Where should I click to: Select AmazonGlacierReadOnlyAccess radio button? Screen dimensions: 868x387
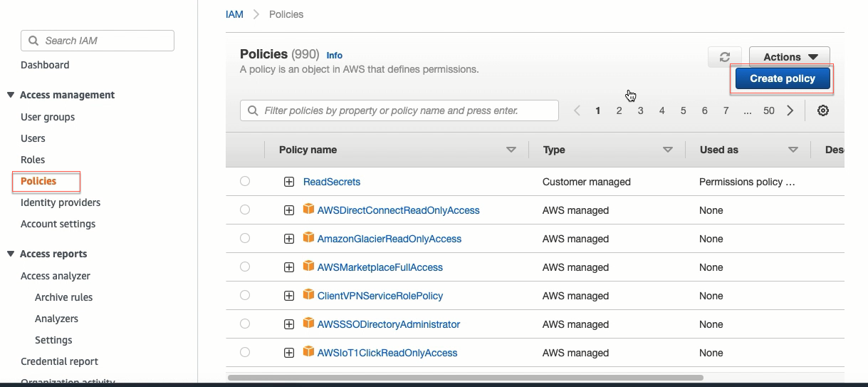pyautogui.click(x=245, y=238)
